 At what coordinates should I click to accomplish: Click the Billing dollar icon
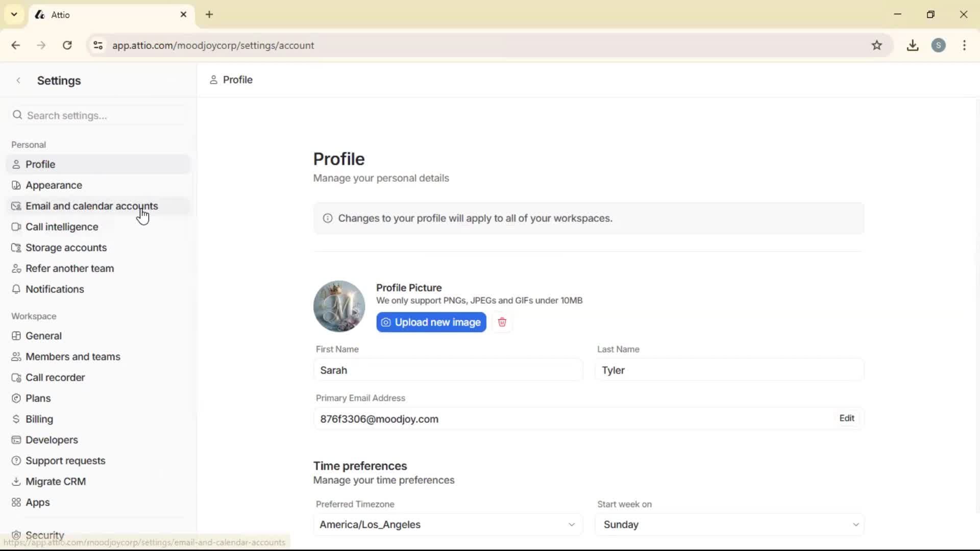[x=16, y=419]
